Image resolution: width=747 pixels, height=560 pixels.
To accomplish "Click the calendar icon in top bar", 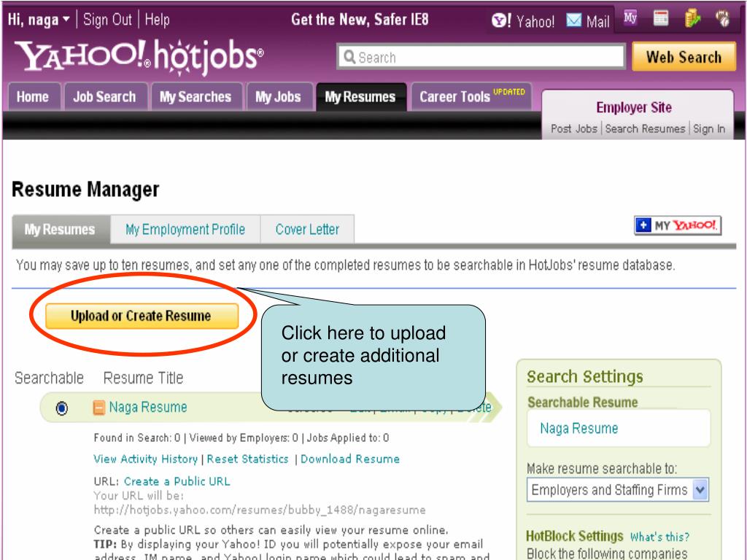I will pos(660,18).
